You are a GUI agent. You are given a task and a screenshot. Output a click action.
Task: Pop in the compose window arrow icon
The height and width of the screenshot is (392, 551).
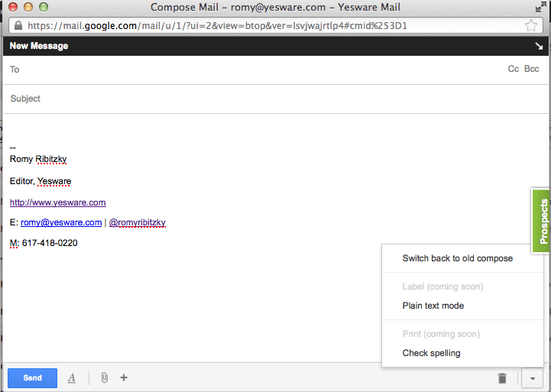(x=538, y=46)
